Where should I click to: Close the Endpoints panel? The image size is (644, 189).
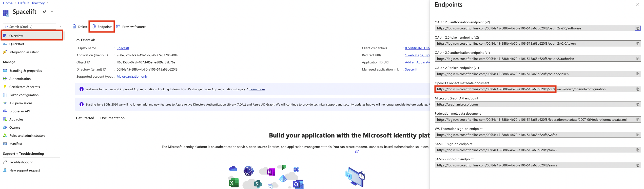point(637,5)
